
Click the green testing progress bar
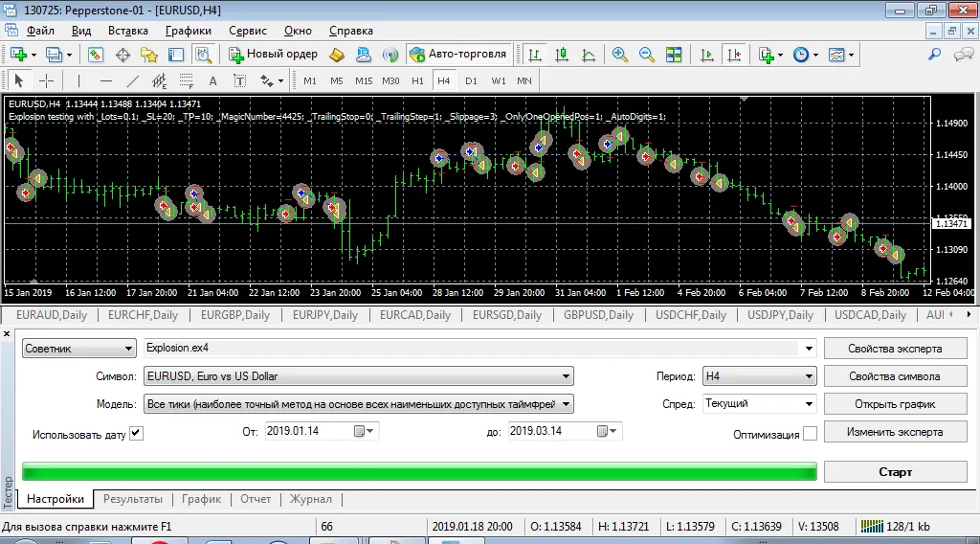tap(419, 471)
